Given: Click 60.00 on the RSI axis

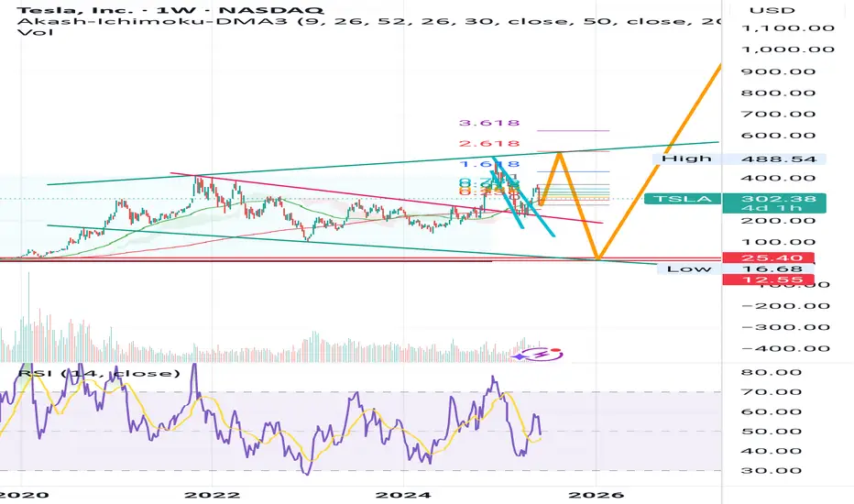Looking at the screenshot, I should (x=772, y=412).
